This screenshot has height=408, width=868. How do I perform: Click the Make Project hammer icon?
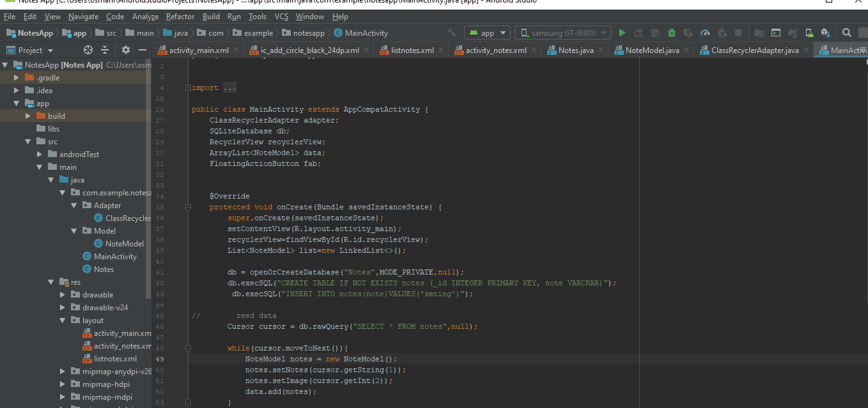[x=452, y=33]
